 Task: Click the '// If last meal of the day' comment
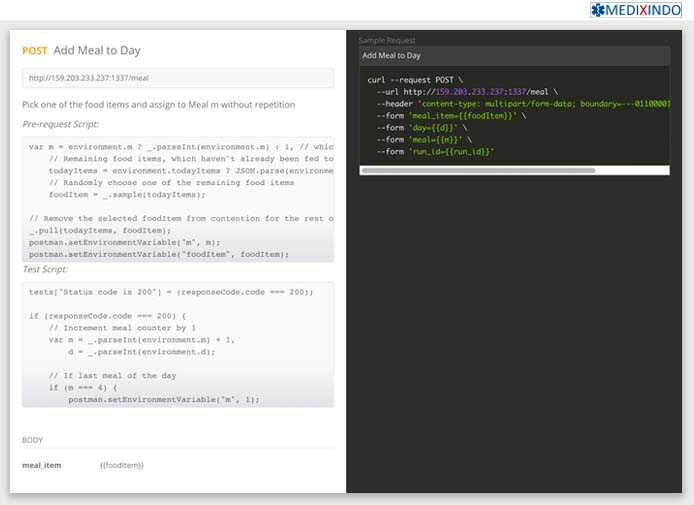click(112, 376)
